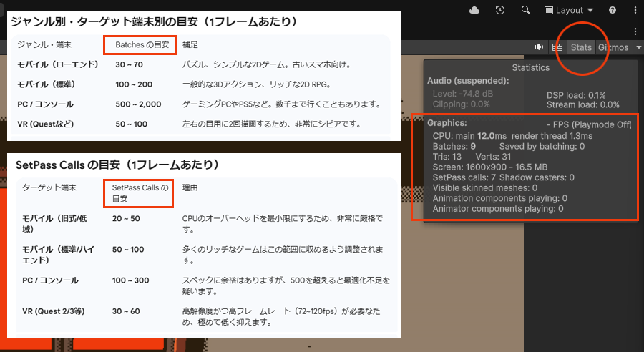Open the top-right editor kebab menu
This screenshot has width=644, height=352.
pyautogui.click(x=635, y=10)
